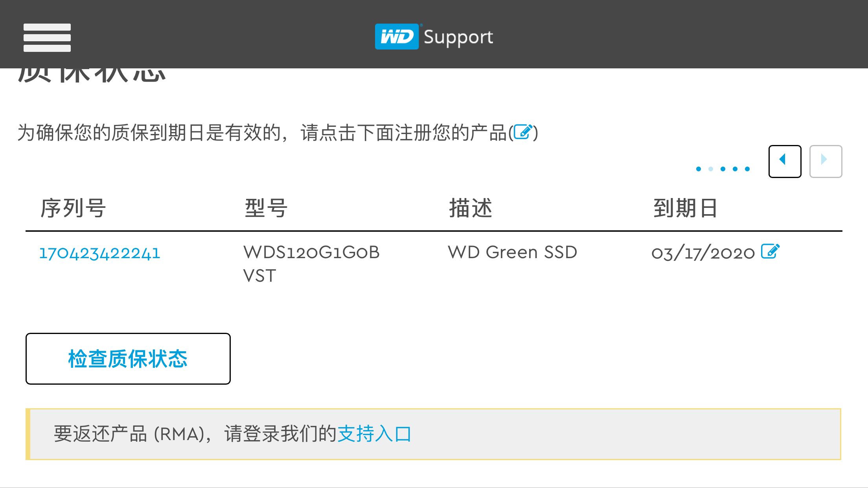Click the WD Green SSD description cell
Image resolution: width=868 pixels, height=488 pixels.
(x=512, y=252)
